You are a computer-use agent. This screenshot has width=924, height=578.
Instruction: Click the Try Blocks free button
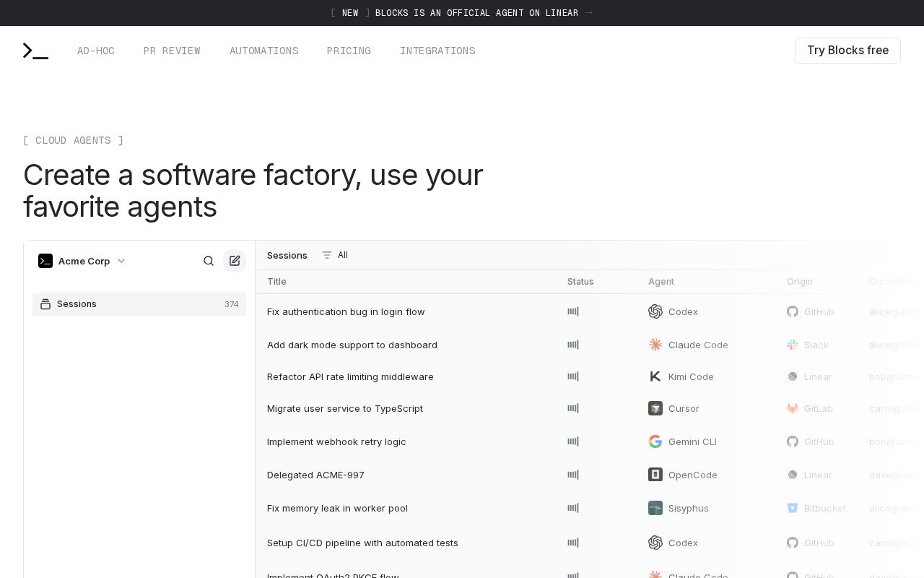point(847,51)
